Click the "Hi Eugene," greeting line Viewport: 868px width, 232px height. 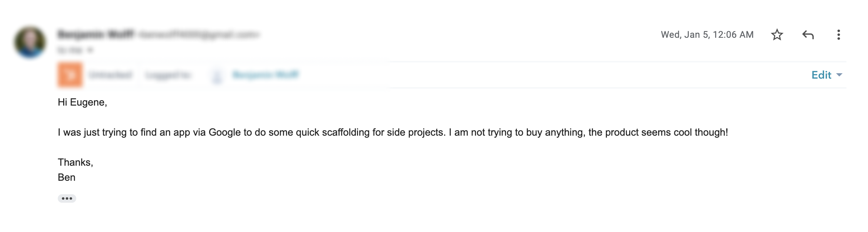tap(82, 102)
